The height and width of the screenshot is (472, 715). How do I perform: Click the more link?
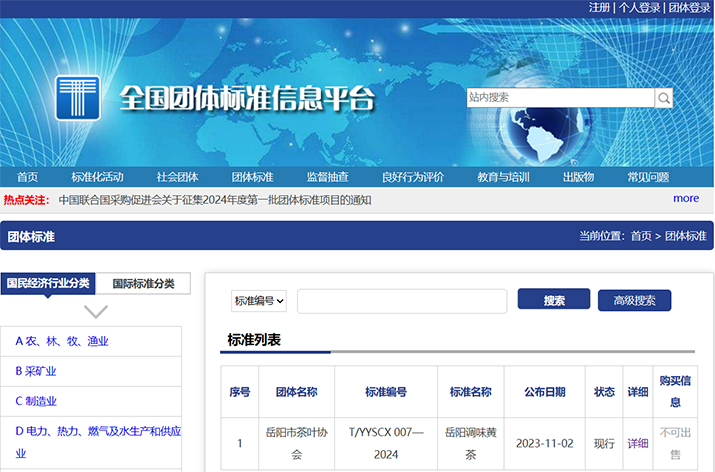(x=686, y=198)
